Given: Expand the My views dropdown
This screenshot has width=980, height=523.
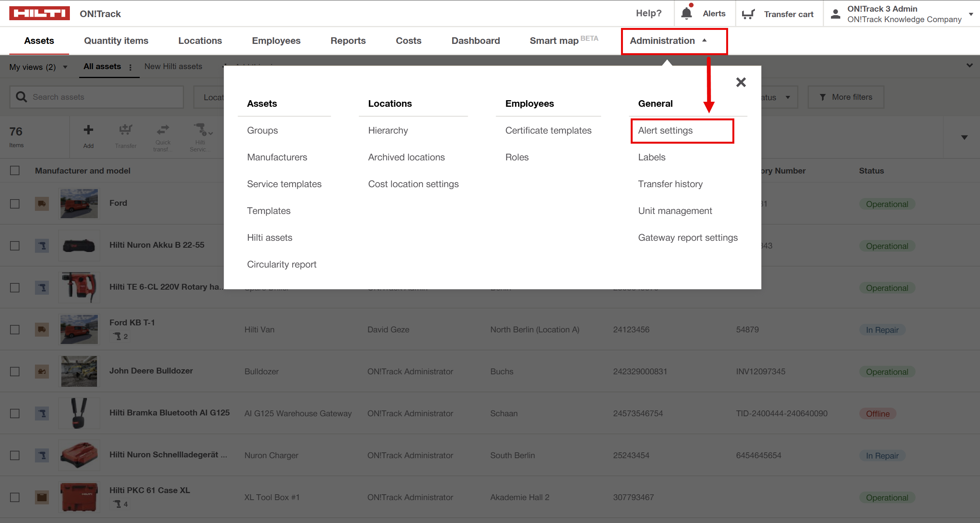Looking at the screenshot, I should pyautogui.click(x=38, y=67).
